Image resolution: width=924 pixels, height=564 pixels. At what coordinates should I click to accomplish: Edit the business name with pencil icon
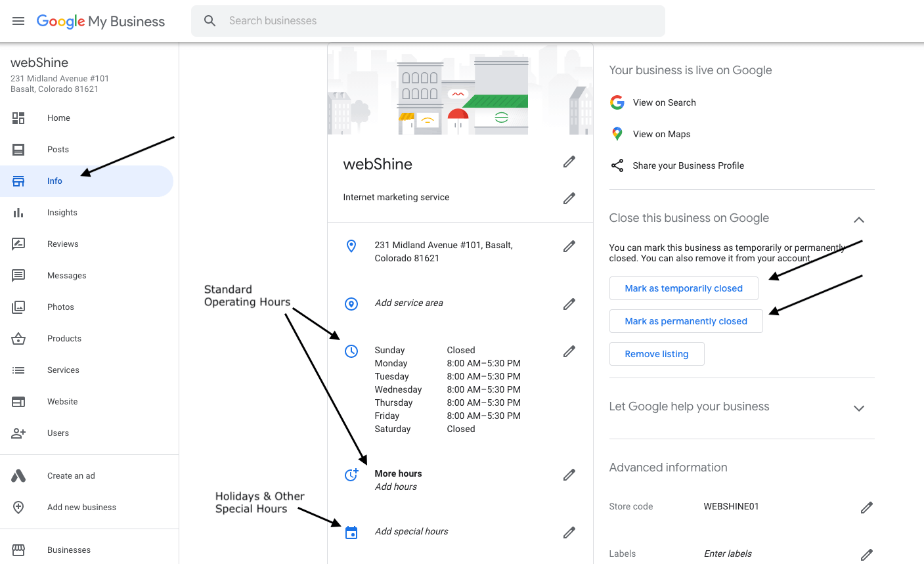[569, 162]
